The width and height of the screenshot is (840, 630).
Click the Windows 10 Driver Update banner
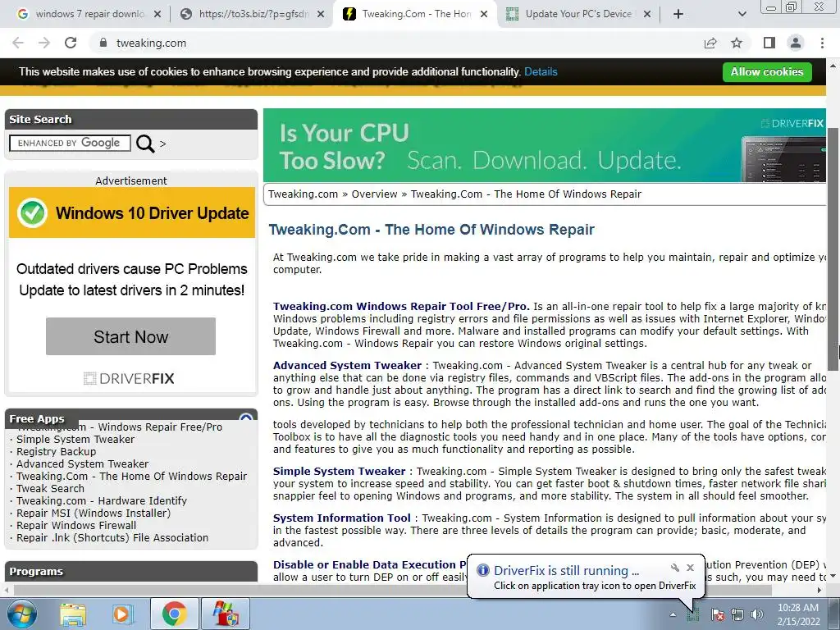[x=132, y=212]
